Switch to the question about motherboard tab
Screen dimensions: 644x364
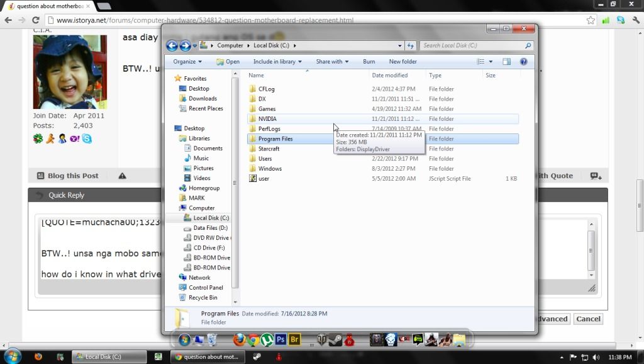pyautogui.click(x=50, y=6)
